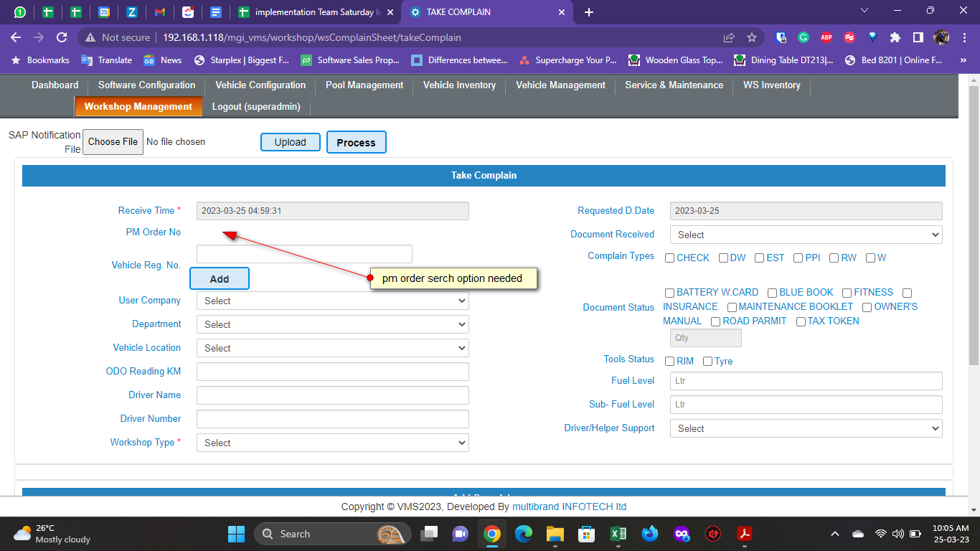
Task: Open Excel from the taskbar
Action: point(617,534)
